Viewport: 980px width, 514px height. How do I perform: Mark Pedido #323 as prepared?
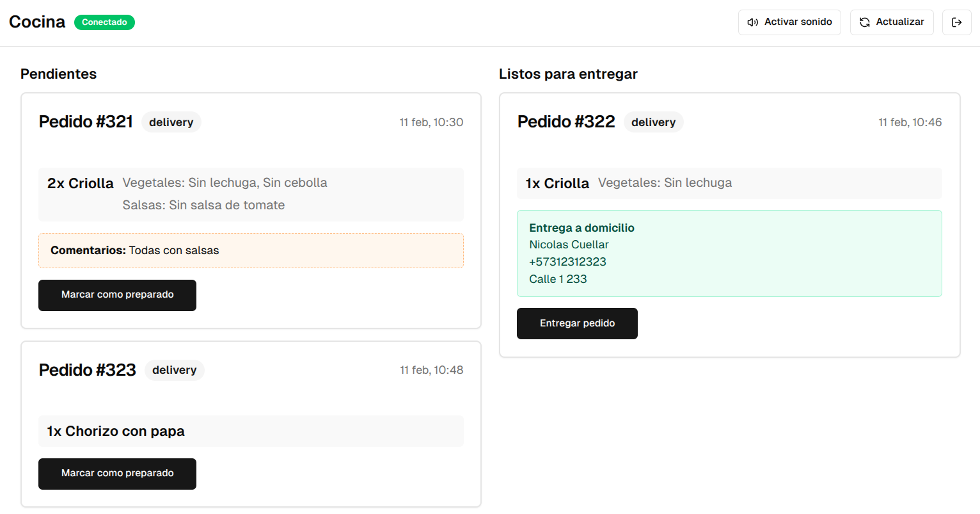[x=117, y=474]
